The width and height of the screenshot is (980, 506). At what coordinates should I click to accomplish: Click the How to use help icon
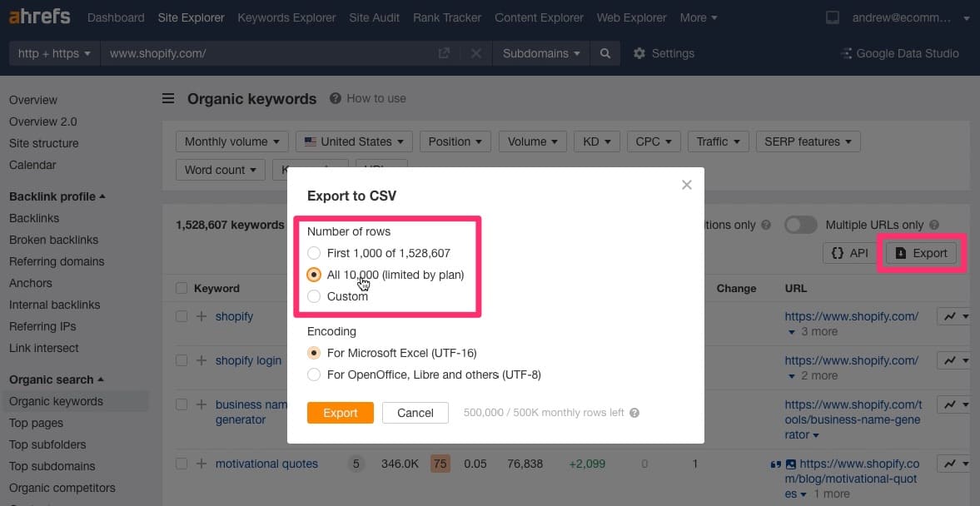(x=336, y=98)
